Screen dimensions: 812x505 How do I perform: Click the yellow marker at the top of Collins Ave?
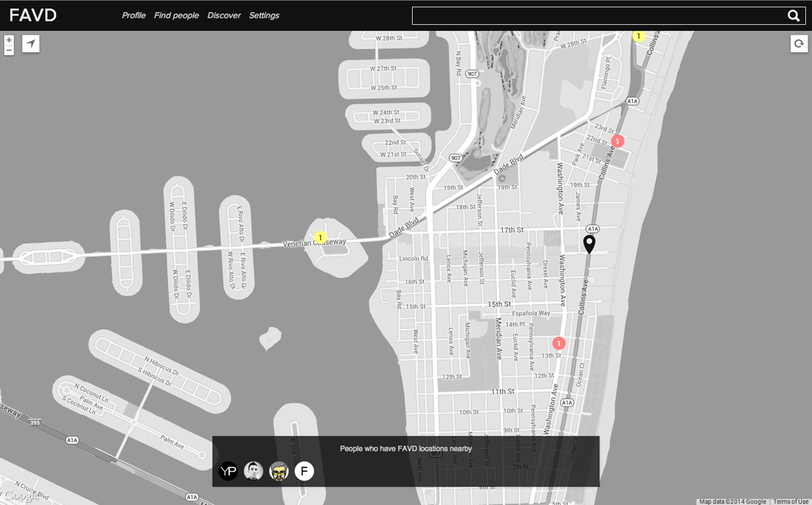tap(638, 37)
